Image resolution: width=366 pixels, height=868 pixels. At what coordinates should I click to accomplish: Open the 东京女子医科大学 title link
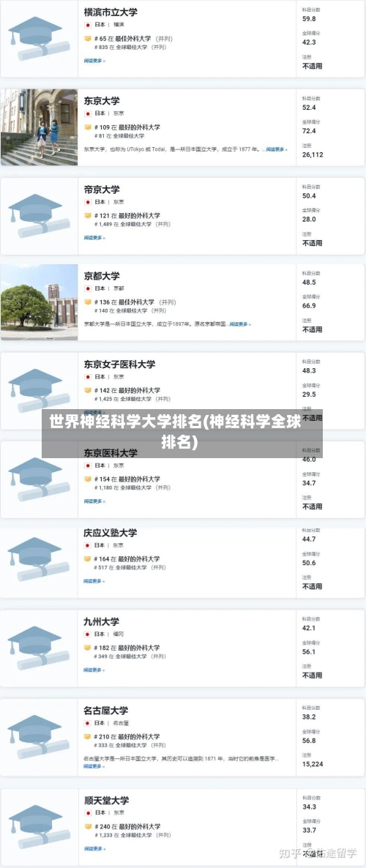coord(119,364)
